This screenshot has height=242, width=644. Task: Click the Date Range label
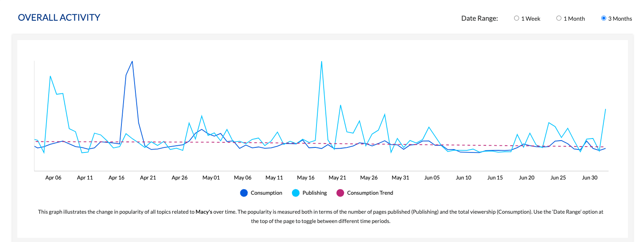(479, 19)
